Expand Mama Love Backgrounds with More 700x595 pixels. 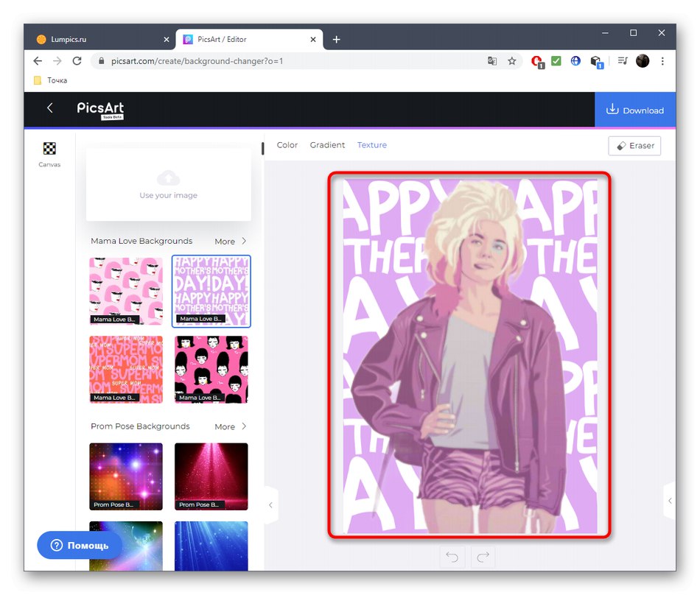pos(231,242)
